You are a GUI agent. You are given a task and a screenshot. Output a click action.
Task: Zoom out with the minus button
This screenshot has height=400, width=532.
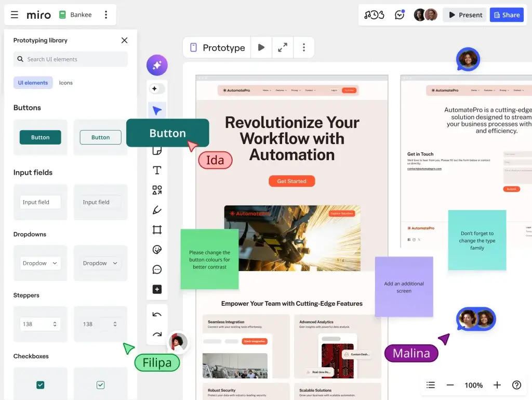pos(450,385)
